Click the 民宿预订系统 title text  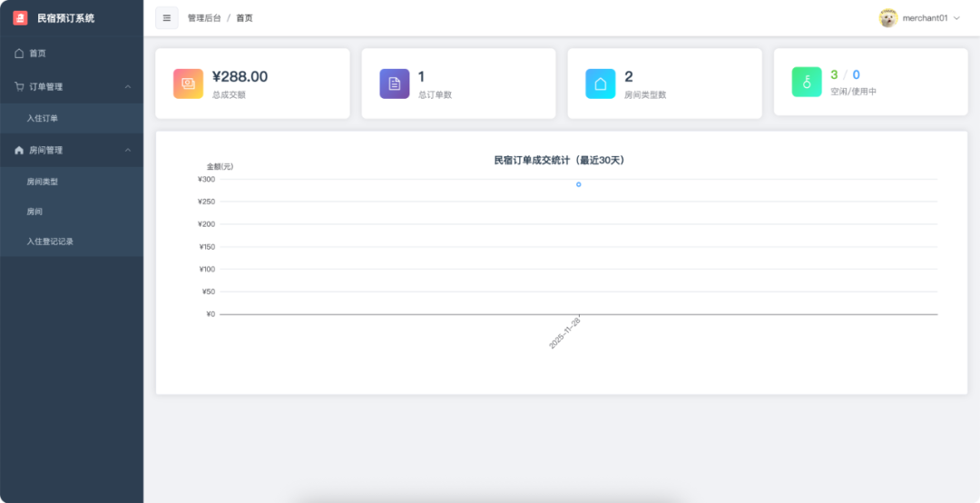[x=66, y=18]
